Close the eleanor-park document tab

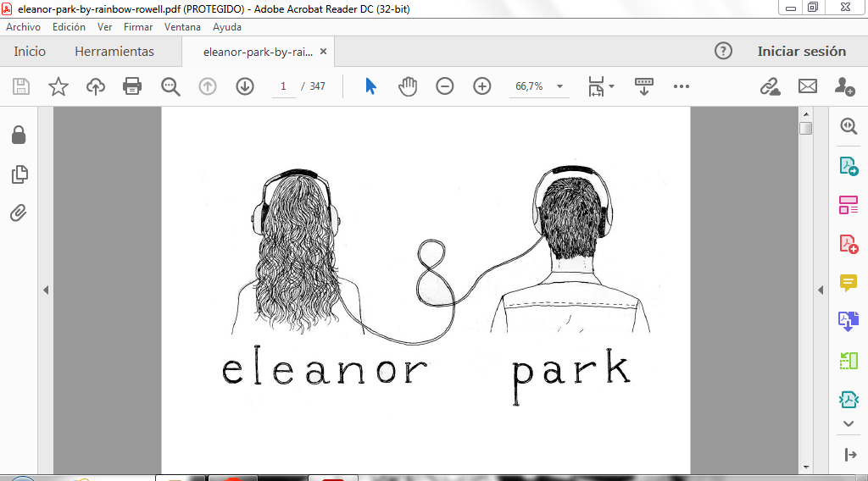coord(323,52)
